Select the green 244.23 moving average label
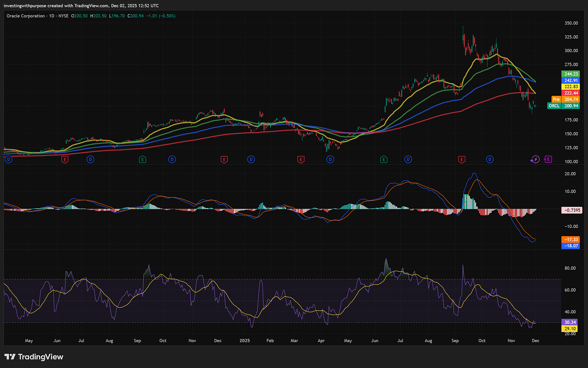This screenshot has width=588, height=368. pos(571,74)
